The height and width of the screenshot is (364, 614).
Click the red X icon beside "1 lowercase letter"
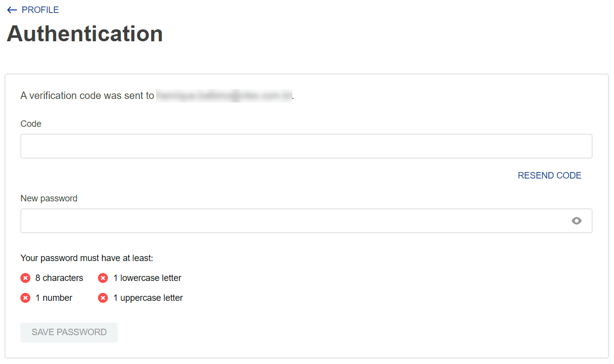click(x=103, y=277)
